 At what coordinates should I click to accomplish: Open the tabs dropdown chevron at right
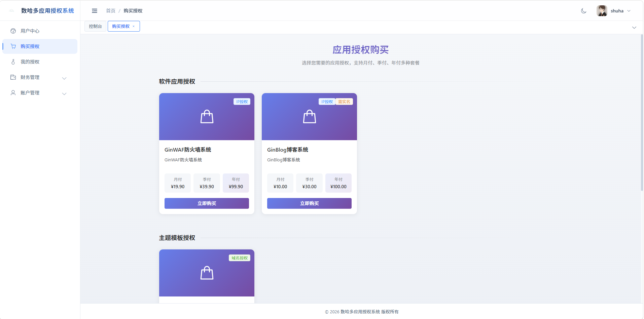tap(634, 28)
